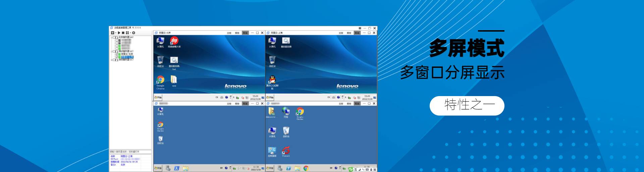Screen dimensions: 644x172
Task: Expand the 深圳服务器 tree group
Action: click(x=112, y=60)
